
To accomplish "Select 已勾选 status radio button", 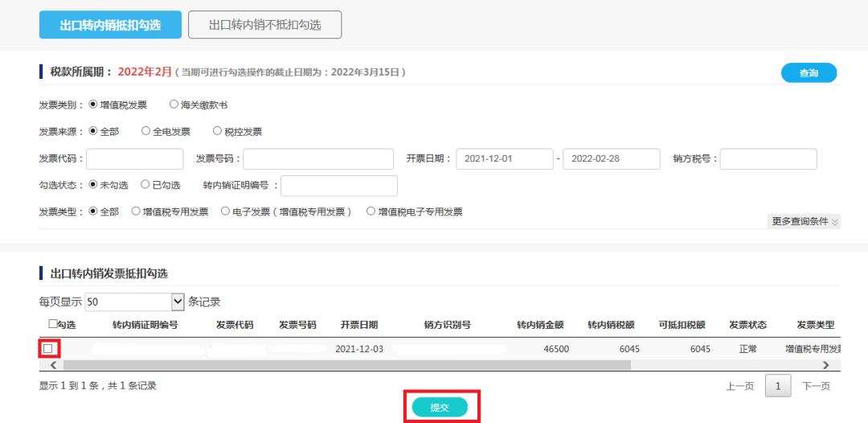I will [x=145, y=185].
